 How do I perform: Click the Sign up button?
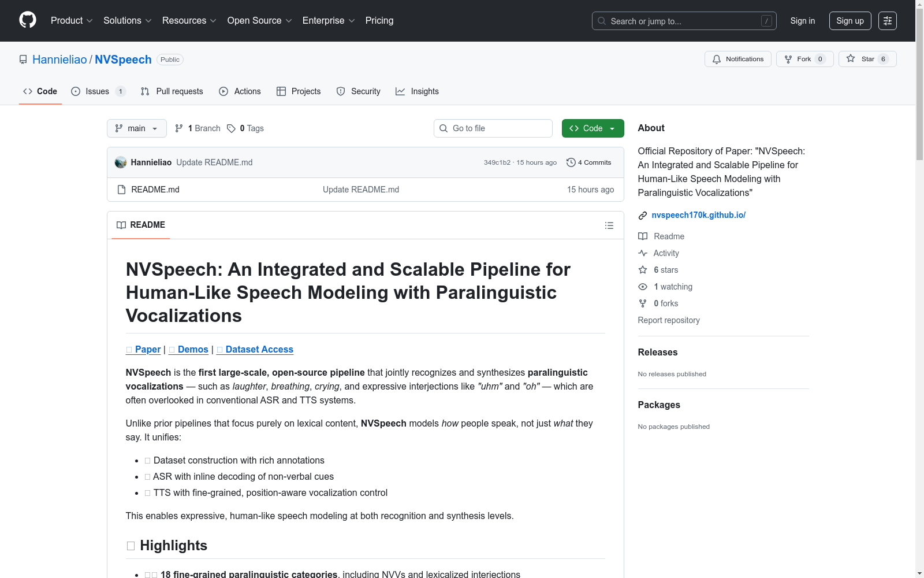[850, 21]
